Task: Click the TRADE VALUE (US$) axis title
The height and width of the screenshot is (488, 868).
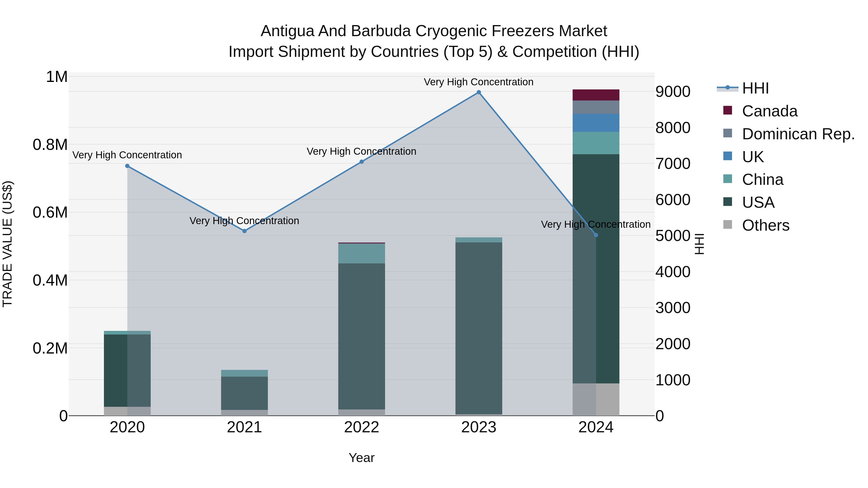Action: (7, 244)
